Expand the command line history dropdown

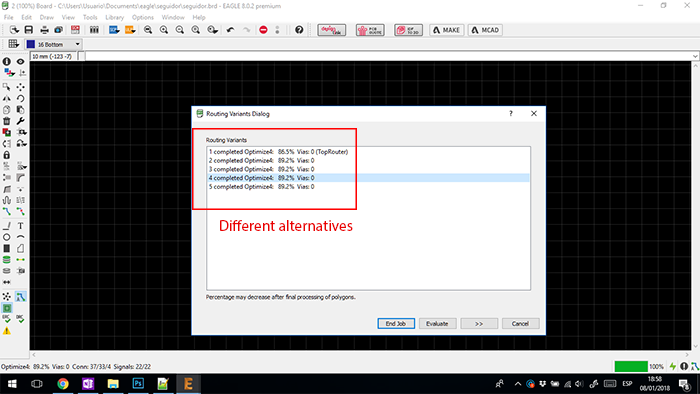[695, 56]
